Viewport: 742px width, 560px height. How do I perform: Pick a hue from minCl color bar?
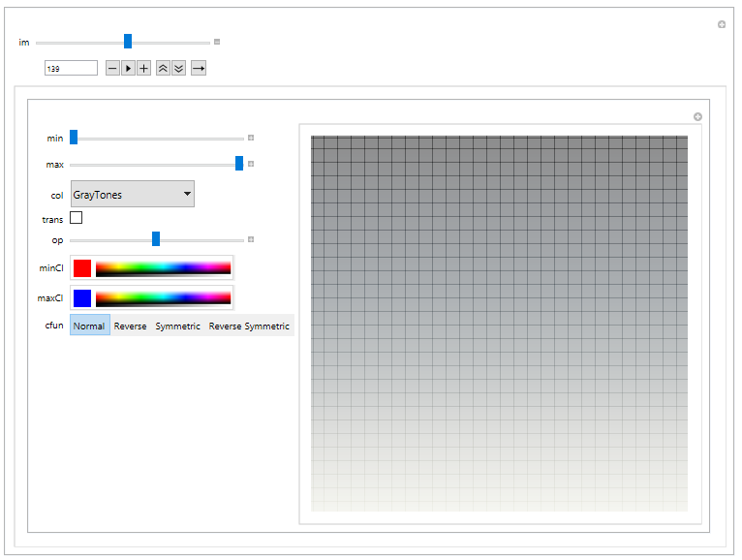[164, 268]
